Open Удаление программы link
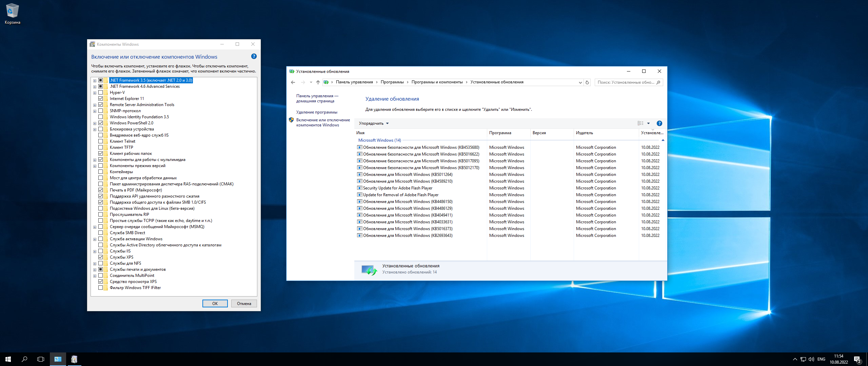This screenshot has height=366, width=868. [x=317, y=112]
